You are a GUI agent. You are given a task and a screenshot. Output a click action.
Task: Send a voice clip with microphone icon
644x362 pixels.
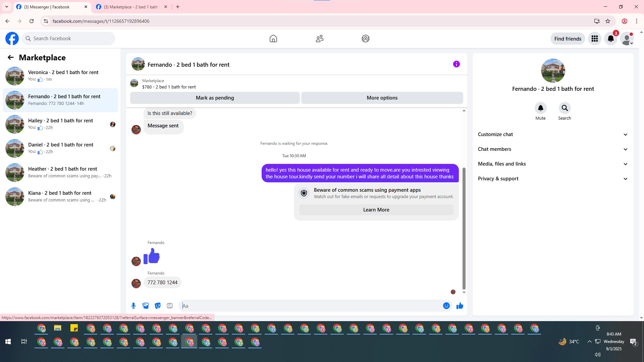click(133, 306)
